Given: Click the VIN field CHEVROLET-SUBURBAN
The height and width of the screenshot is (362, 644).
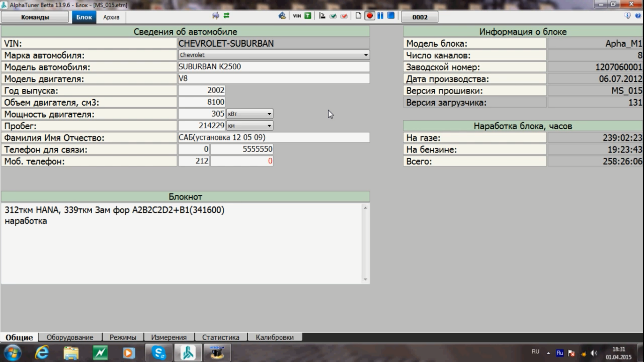Looking at the screenshot, I should tap(274, 44).
